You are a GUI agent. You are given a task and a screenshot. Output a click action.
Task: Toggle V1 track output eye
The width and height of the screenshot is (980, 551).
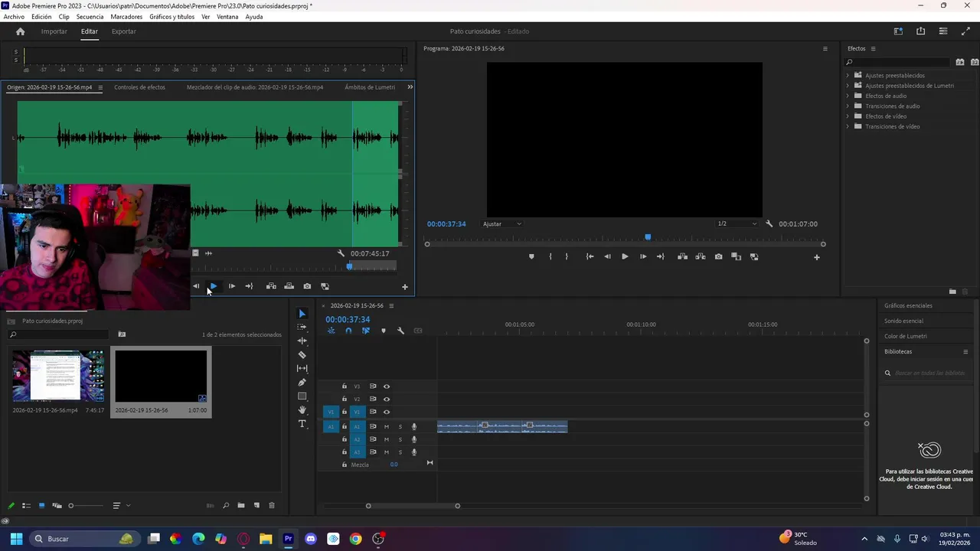[387, 412]
